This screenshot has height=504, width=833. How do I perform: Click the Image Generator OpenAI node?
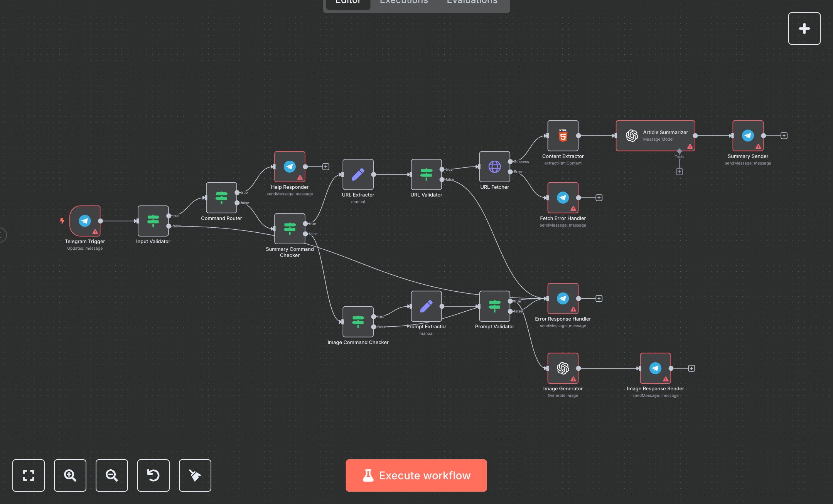(563, 368)
